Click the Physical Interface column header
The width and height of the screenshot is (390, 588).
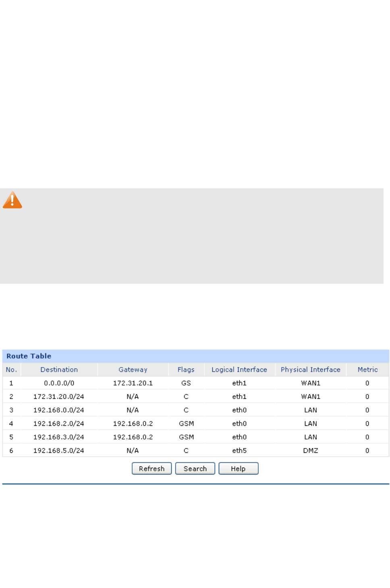(x=311, y=369)
